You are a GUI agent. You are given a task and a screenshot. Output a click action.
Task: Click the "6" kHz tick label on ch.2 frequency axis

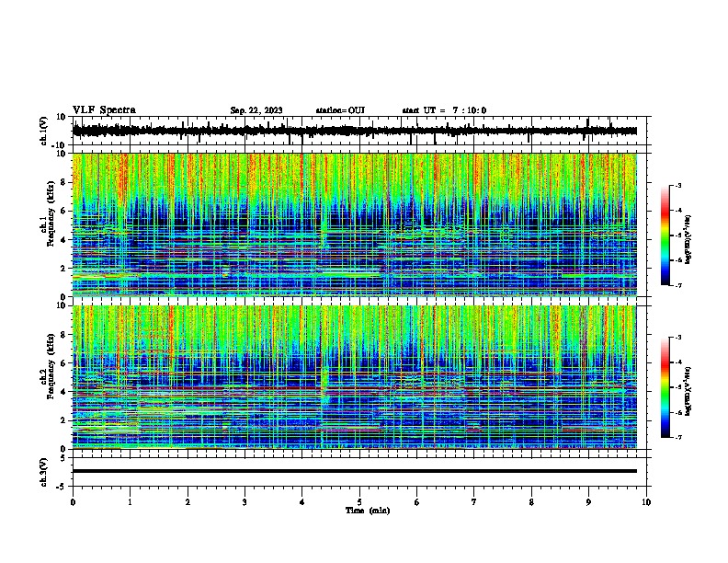(63, 363)
